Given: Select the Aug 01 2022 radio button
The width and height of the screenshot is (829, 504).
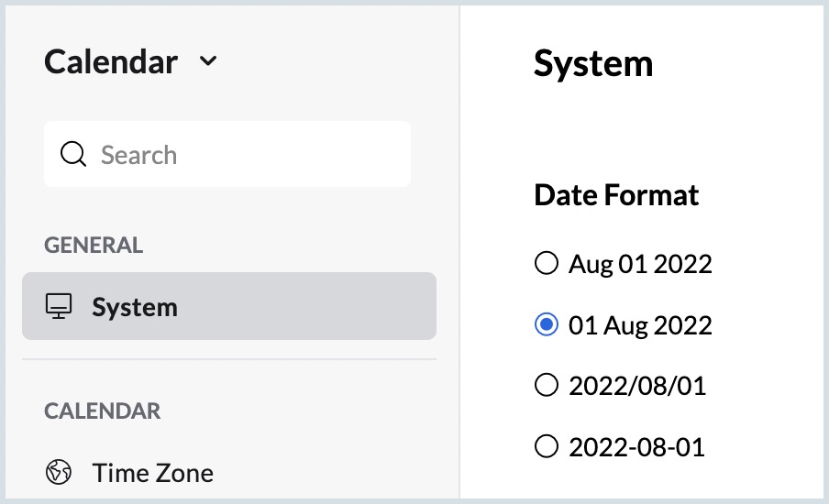Looking at the screenshot, I should (546, 264).
